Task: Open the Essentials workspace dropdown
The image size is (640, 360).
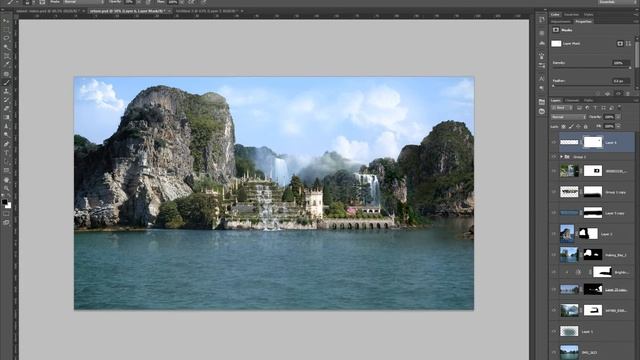Action: 616,2
